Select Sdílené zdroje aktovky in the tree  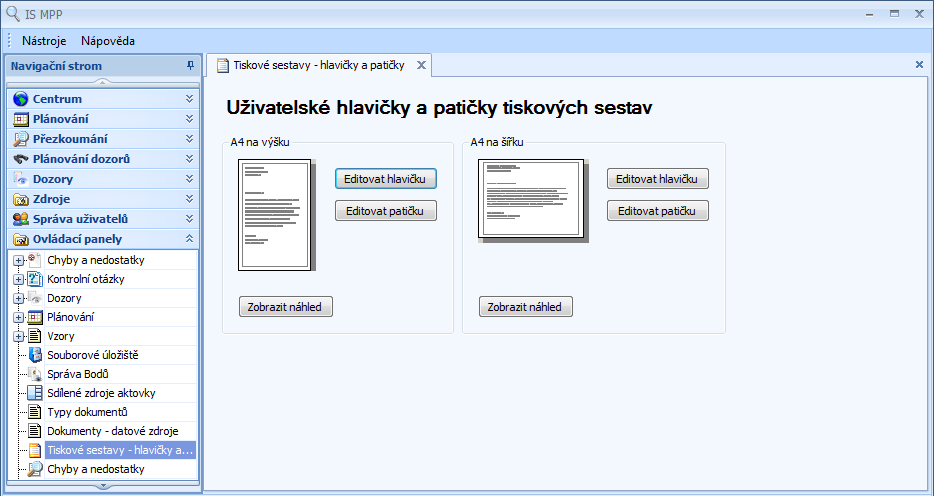coord(101,393)
